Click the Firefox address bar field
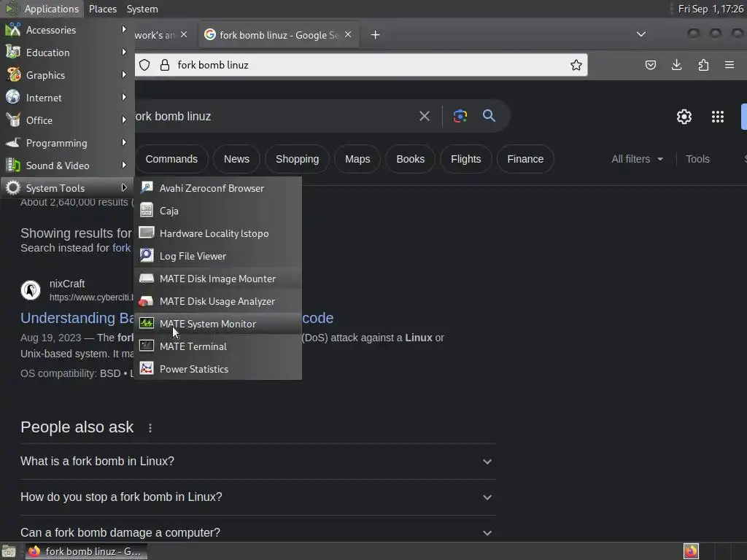This screenshot has height=560, width=747. point(360,65)
